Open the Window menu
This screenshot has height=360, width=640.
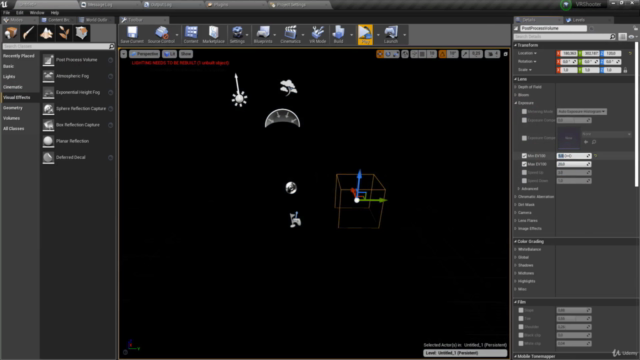coord(37,13)
